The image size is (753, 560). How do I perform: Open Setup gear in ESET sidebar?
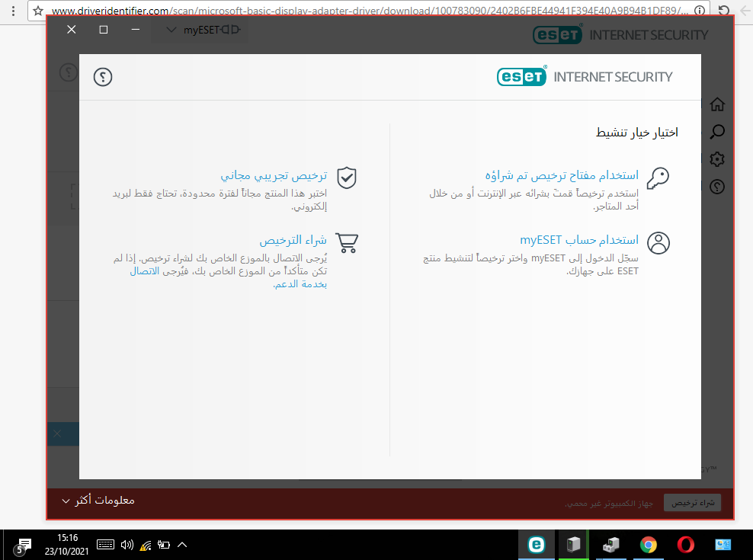(x=717, y=159)
